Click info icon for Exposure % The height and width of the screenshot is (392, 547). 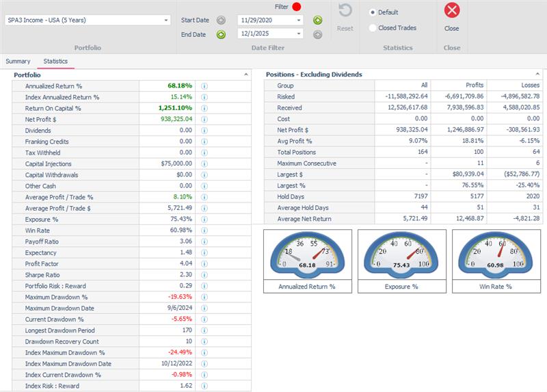tap(204, 220)
